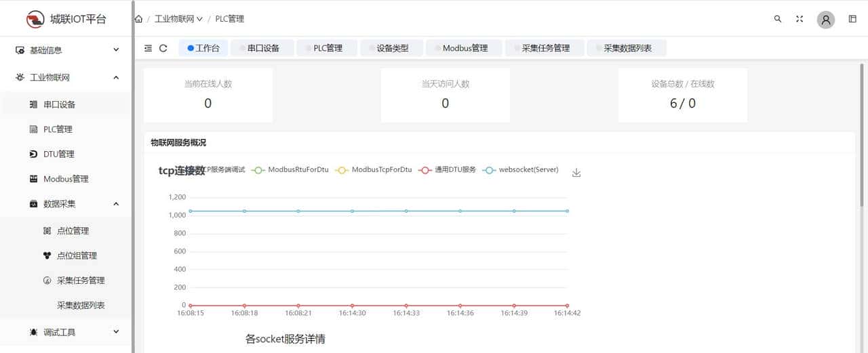Screen dimensions: 868x353
Task: Switch to the 设备类型 tab
Action: 392,48
